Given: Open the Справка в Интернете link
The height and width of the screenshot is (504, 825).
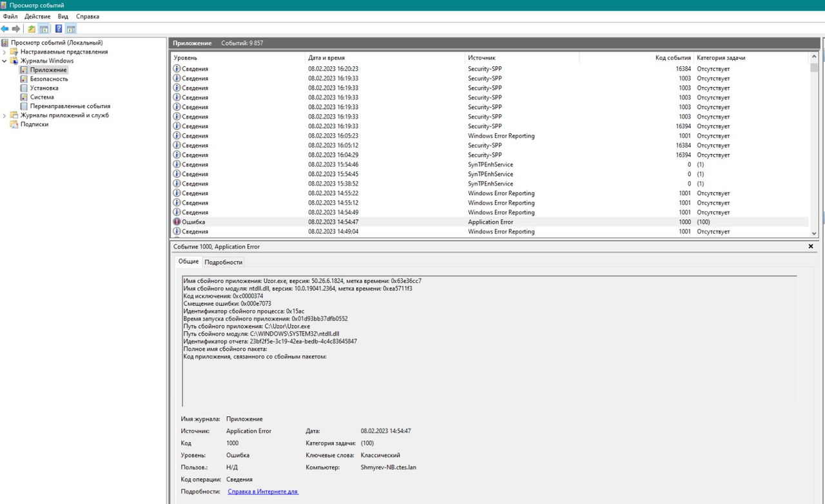Looking at the screenshot, I should click(263, 491).
